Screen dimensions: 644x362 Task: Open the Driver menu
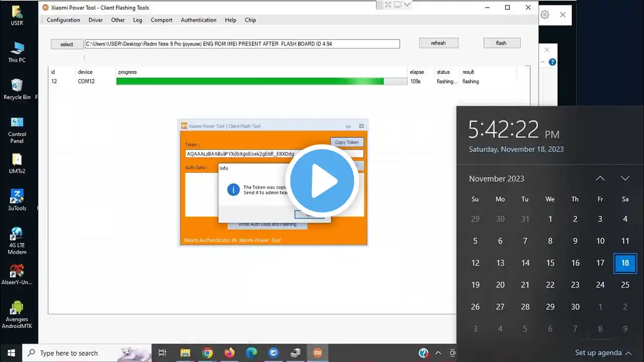point(96,20)
